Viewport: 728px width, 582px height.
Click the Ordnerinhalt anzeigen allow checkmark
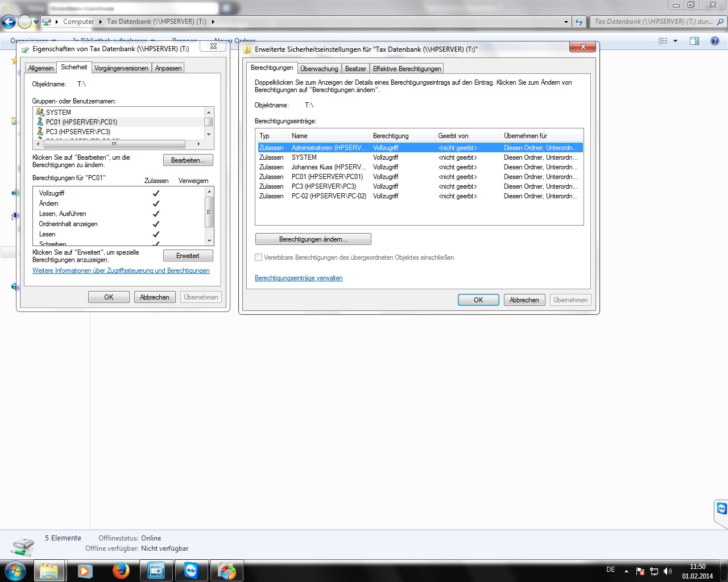click(x=156, y=224)
